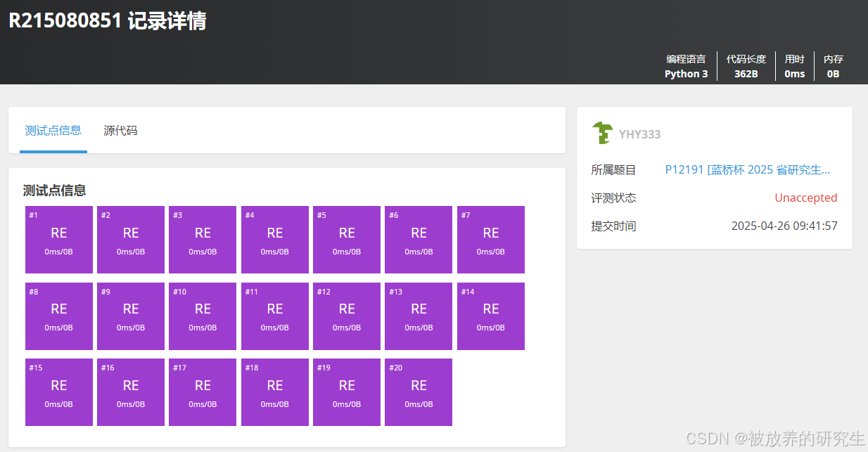Click the 评测状态 label
This screenshot has width=868, height=452.
click(614, 198)
